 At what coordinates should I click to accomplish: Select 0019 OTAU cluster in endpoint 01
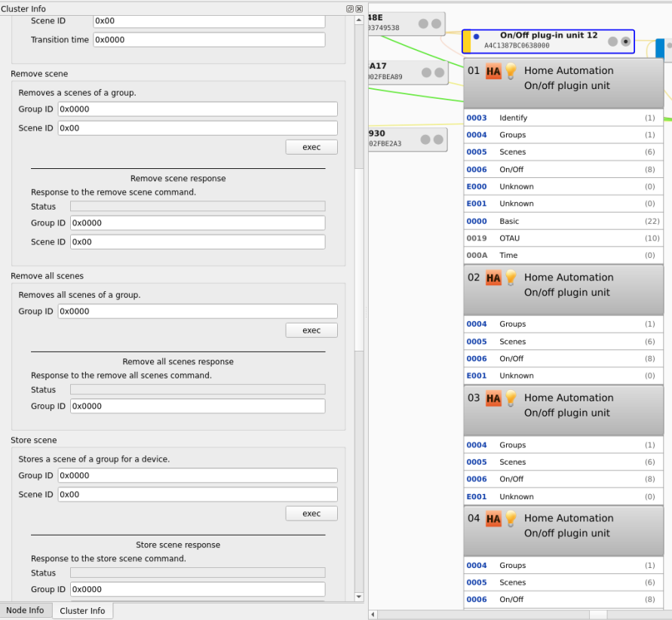pyautogui.click(x=563, y=238)
